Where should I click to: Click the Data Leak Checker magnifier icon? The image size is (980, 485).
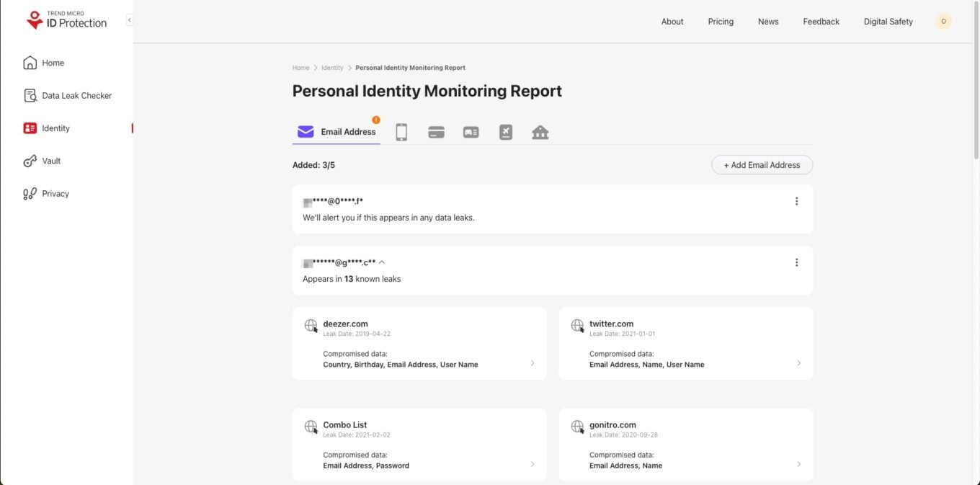click(x=30, y=95)
